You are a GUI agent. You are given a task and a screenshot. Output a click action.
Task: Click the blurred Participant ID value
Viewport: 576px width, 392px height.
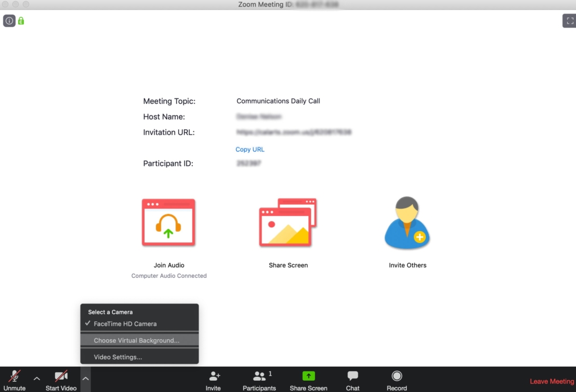[x=249, y=163]
